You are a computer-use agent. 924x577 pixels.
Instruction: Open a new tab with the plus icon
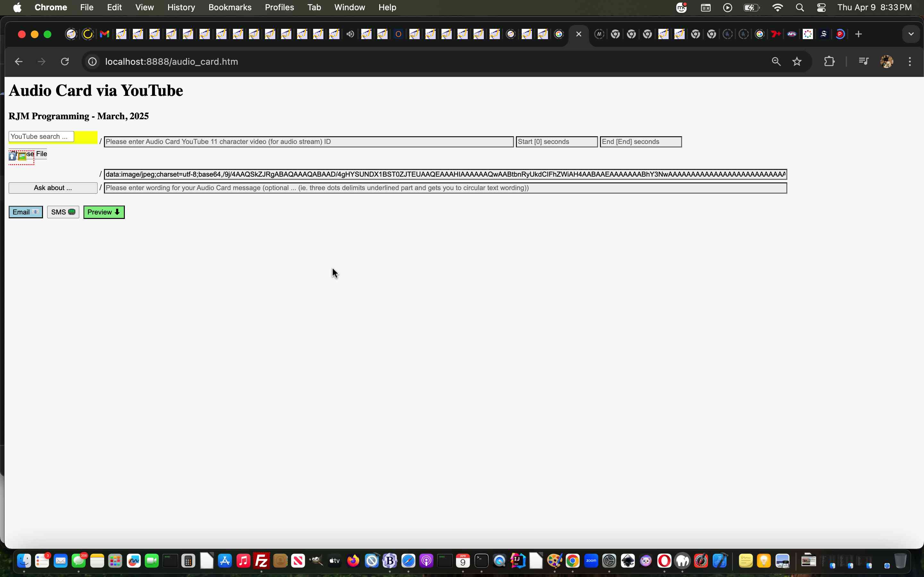click(859, 34)
